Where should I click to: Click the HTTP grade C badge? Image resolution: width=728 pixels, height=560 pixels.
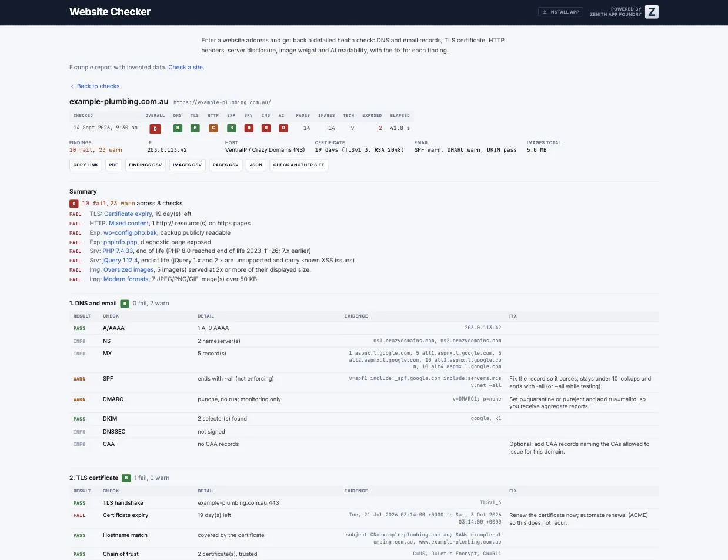click(213, 128)
